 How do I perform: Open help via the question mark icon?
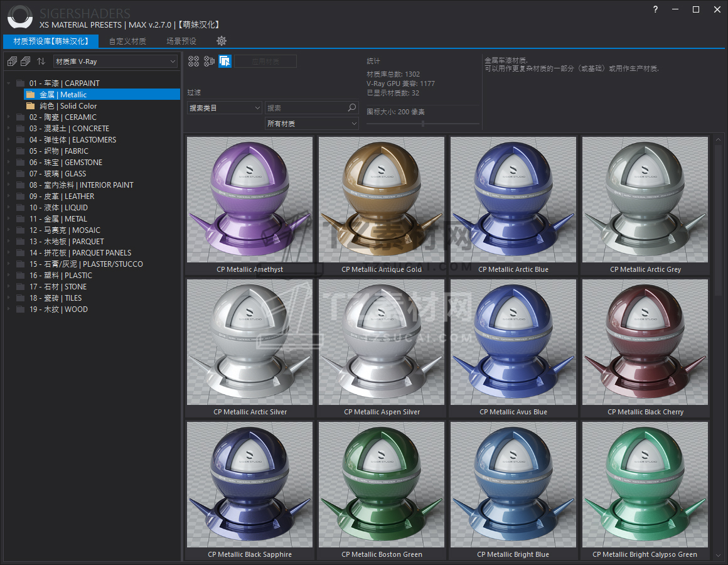[655, 9]
